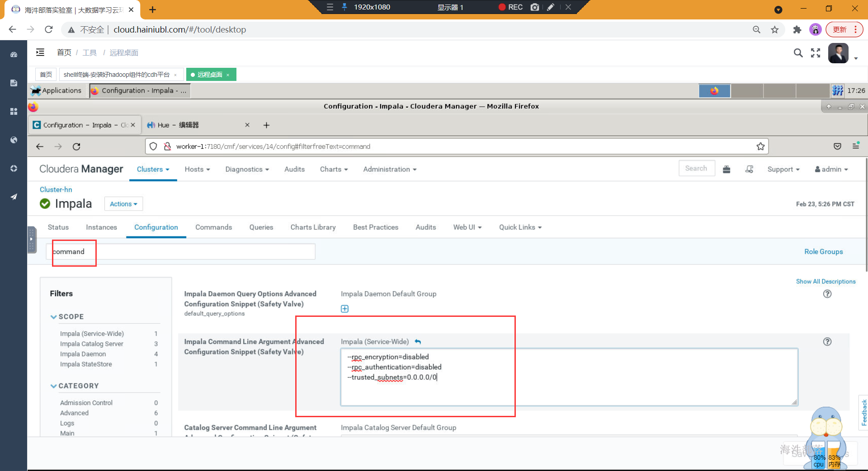The width and height of the screenshot is (868, 471).
Task: Open the Impala Actions dropdown
Action: click(123, 204)
